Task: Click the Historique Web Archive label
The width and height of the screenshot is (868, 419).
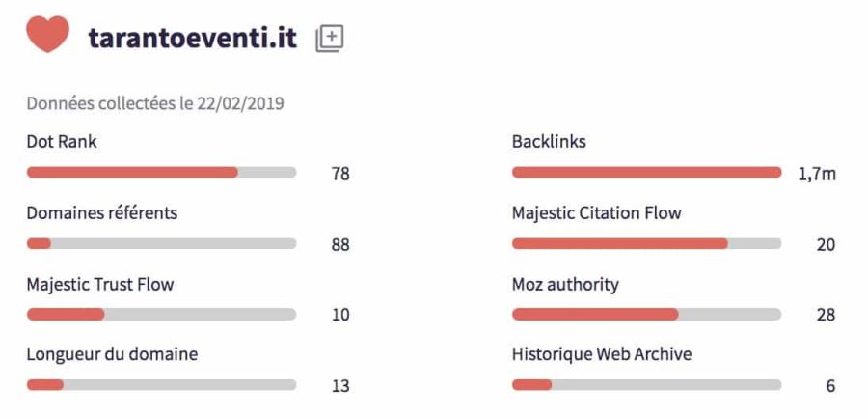Action: pyautogui.click(x=601, y=354)
